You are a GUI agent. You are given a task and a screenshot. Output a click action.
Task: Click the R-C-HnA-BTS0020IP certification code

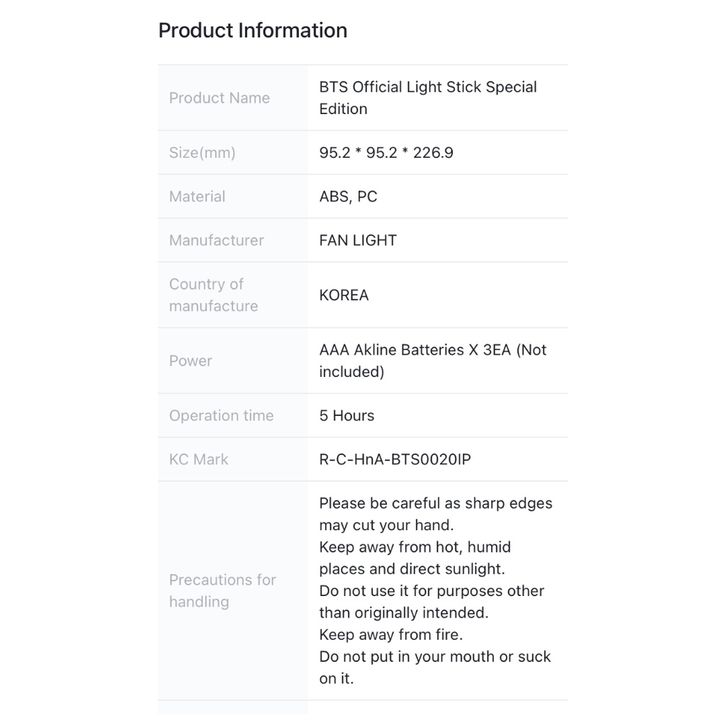(x=394, y=459)
